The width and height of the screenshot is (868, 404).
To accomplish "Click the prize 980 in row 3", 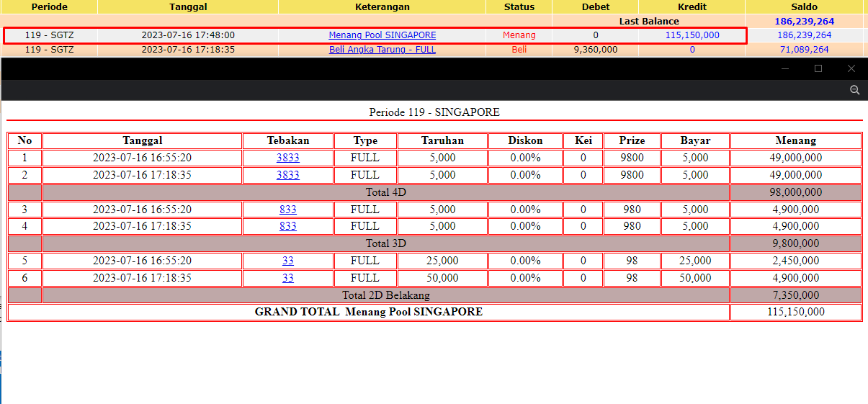I will [632, 210].
